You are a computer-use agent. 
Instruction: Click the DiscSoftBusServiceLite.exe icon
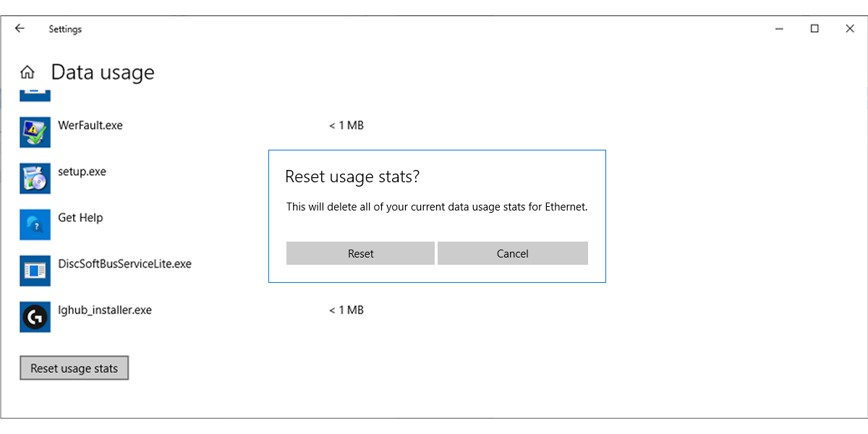pos(35,271)
